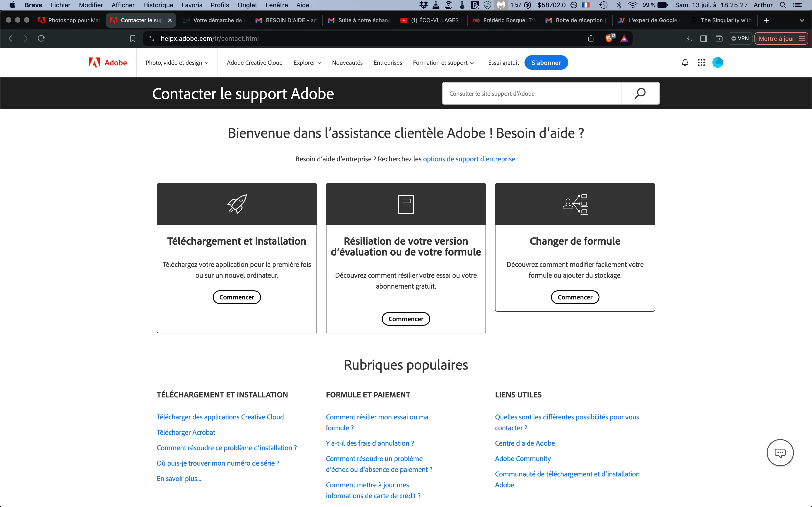
Task: Open the chat assistant bubble icon
Action: 780,453
